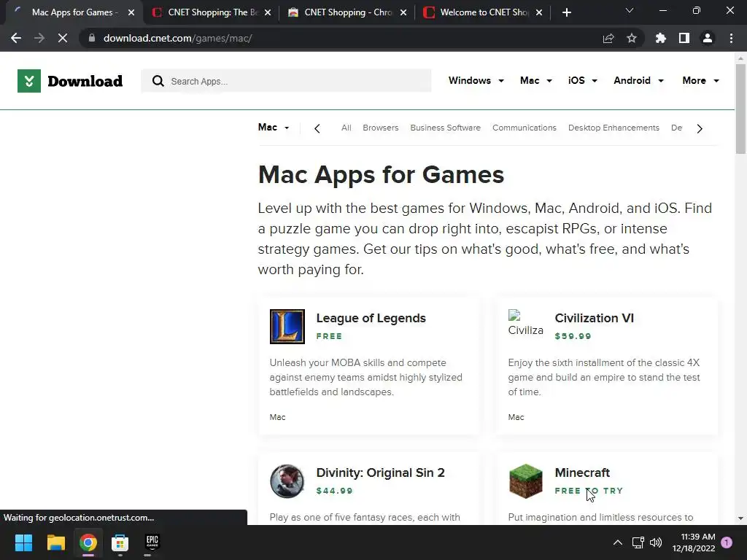Click the Download site name text

(x=85, y=82)
